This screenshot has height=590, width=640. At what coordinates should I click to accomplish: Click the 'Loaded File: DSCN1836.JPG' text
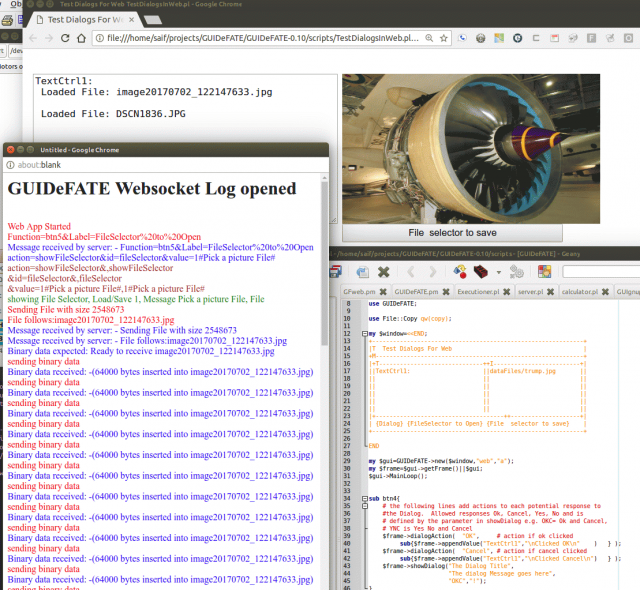click(113, 114)
